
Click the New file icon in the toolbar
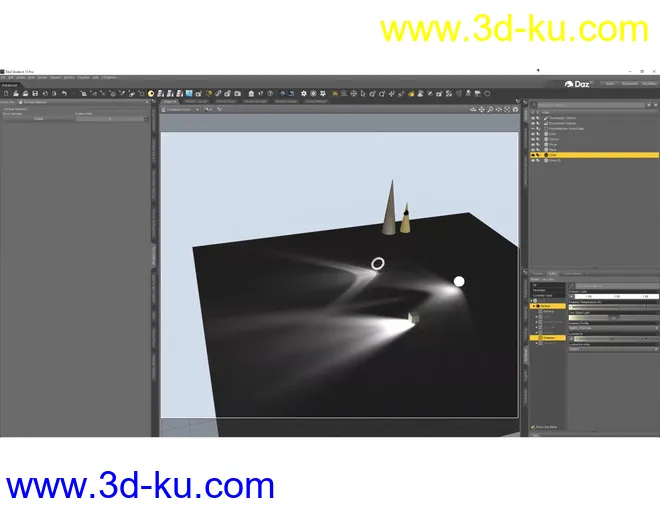6,93
